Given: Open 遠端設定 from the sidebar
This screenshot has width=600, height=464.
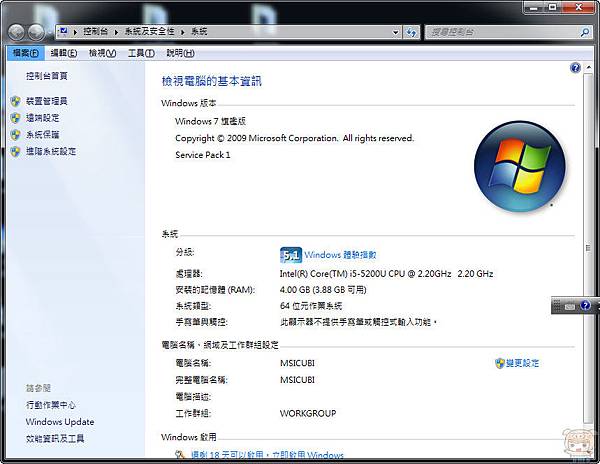Looking at the screenshot, I should click(x=42, y=118).
